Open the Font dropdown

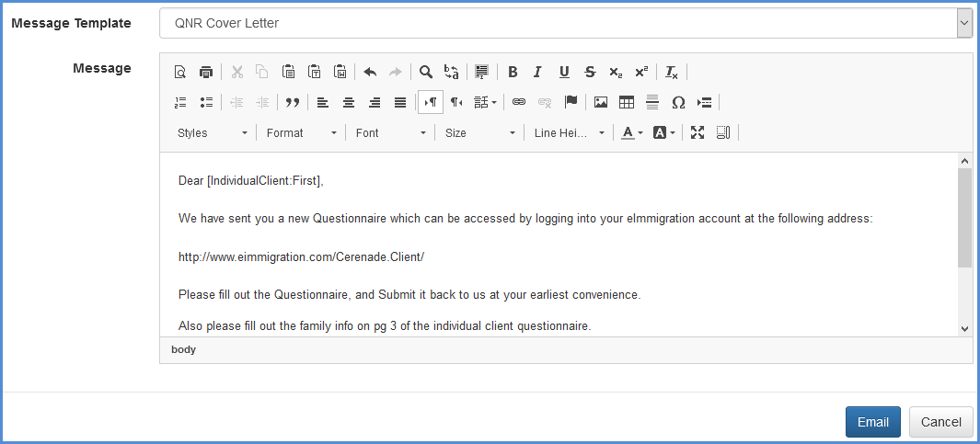[x=391, y=132]
